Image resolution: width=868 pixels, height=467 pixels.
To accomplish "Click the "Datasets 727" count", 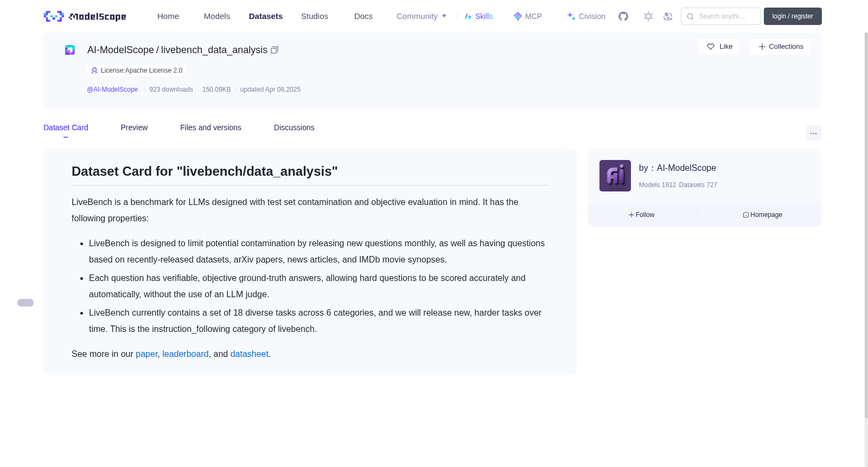I will (x=698, y=185).
